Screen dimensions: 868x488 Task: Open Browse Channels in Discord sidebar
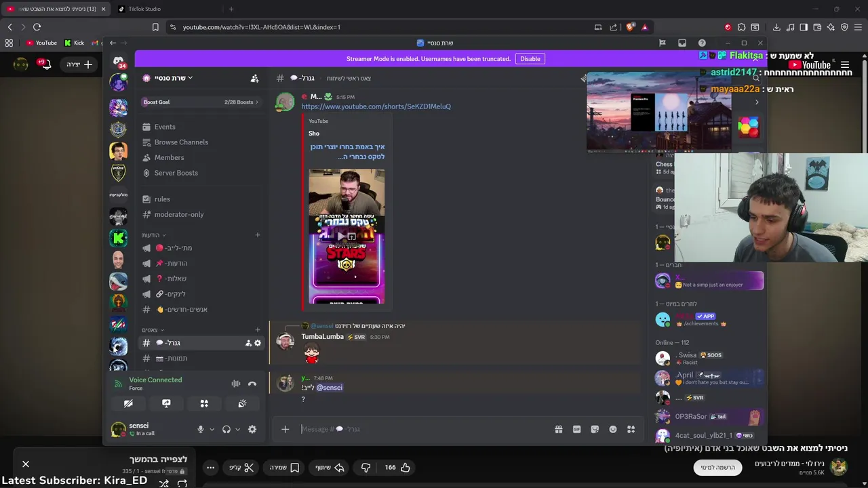(201, 142)
